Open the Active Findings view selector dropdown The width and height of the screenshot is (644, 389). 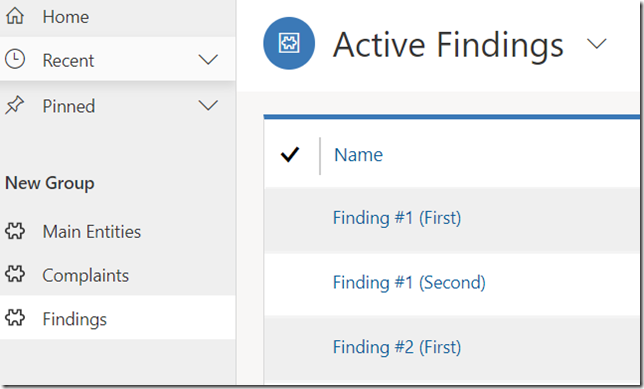tap(596, 44)
